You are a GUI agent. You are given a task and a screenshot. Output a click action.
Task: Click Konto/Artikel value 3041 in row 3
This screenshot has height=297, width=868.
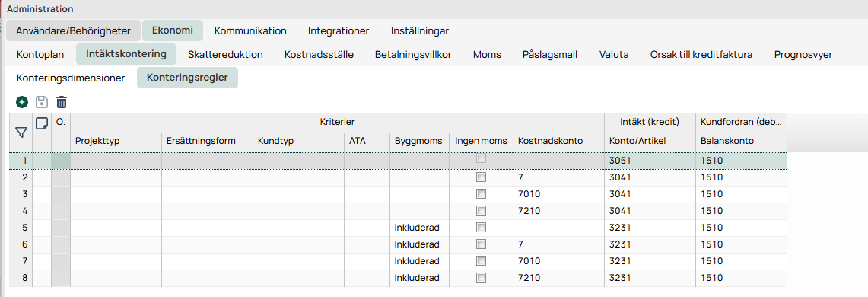pos(650,194)
